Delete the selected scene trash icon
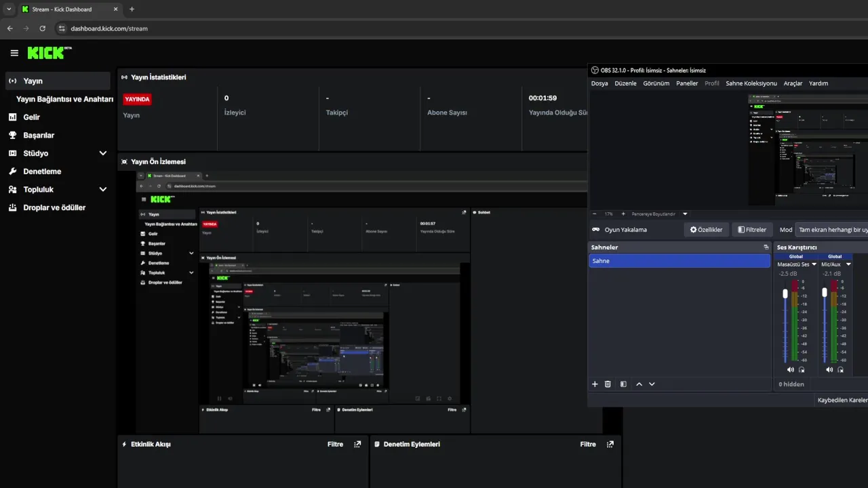The width and height of the screenshot is (868, 488). coord(608,384)
